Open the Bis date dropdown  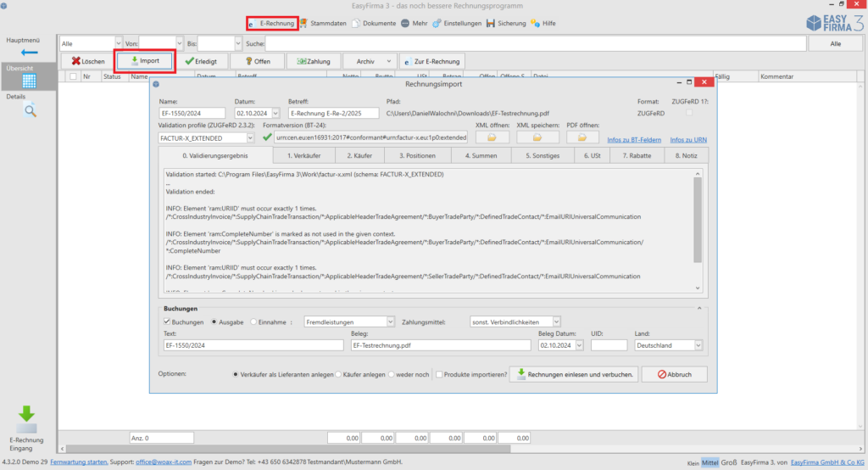pos(237,43)
